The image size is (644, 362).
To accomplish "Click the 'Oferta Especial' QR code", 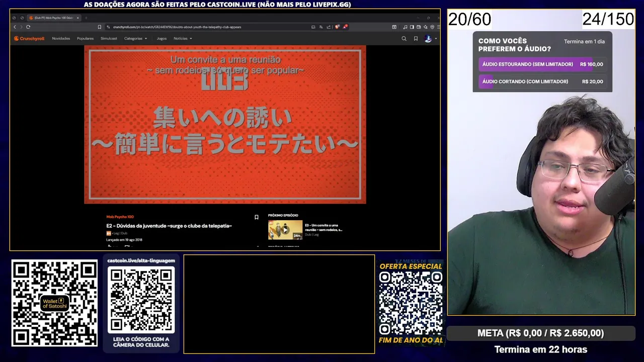I will [x=410, y=304].
